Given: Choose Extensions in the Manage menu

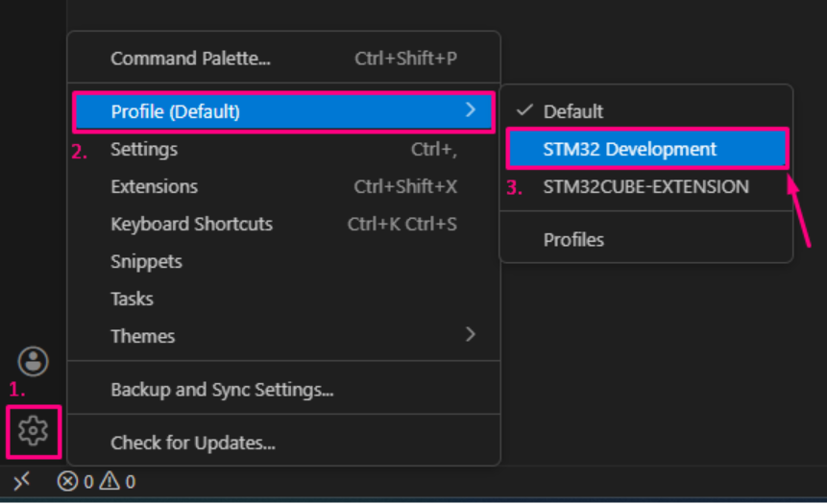Looking at the screenshot, I should tap(154, 186).
